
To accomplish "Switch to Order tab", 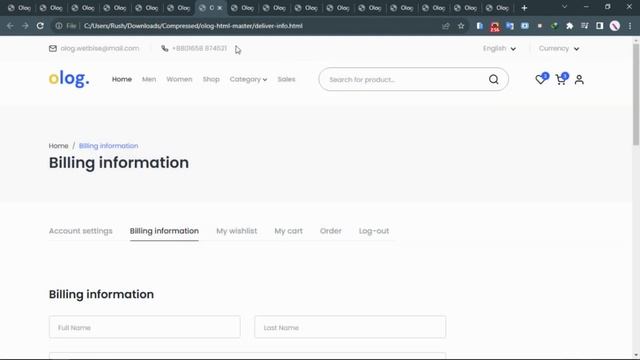I will 331,231.
